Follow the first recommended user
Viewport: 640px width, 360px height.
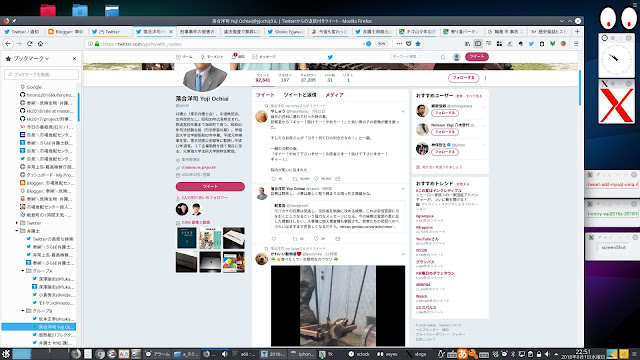[x=445, y=113]
